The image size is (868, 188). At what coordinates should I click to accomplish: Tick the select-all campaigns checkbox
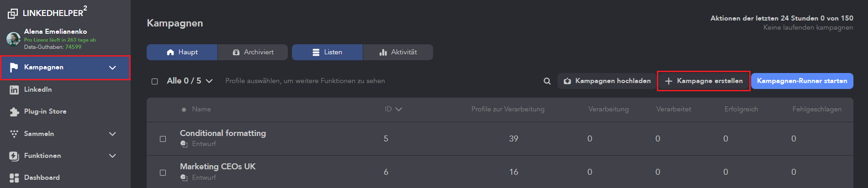click(x=155, y=81)
